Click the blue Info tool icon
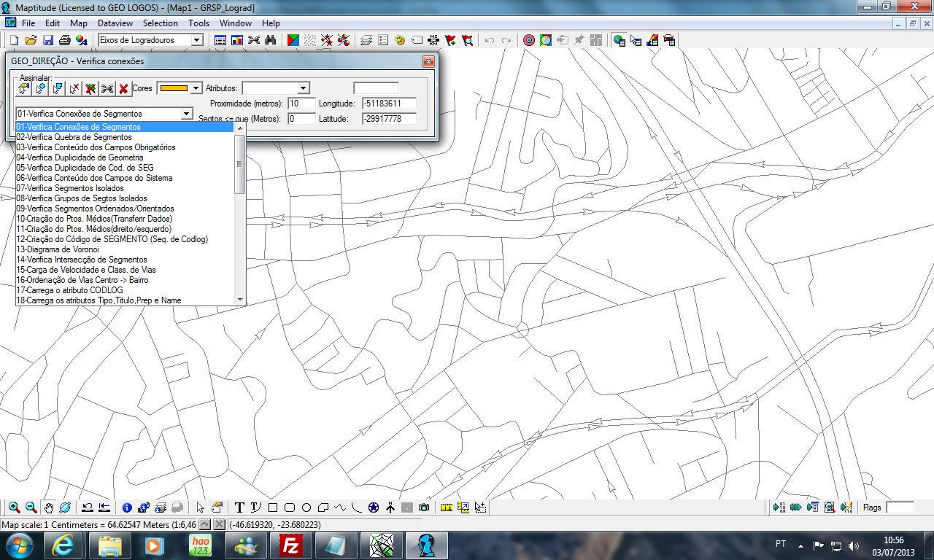Screen dimensions: 934x560 (x=127, y=507)
